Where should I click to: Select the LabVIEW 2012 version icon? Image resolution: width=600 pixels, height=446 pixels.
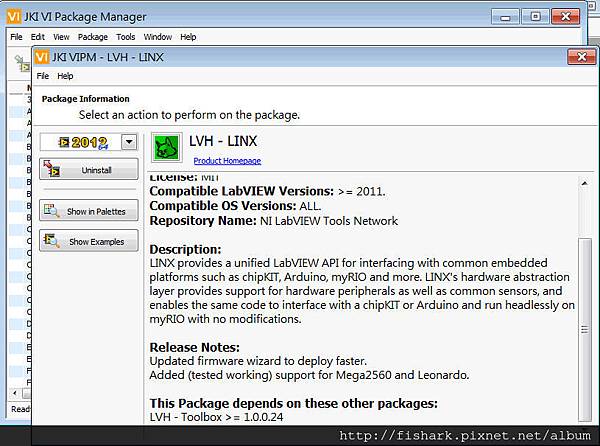pyautogui.click(x=83, y=143)
